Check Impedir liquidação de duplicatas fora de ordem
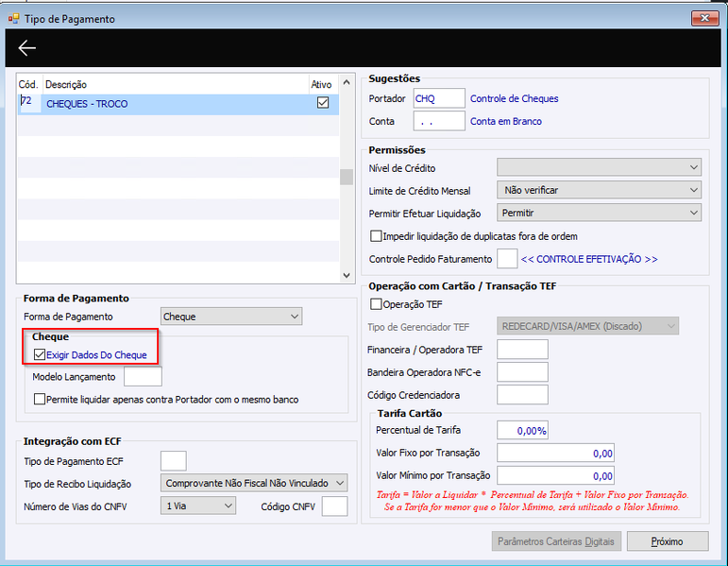 point(376,236)
